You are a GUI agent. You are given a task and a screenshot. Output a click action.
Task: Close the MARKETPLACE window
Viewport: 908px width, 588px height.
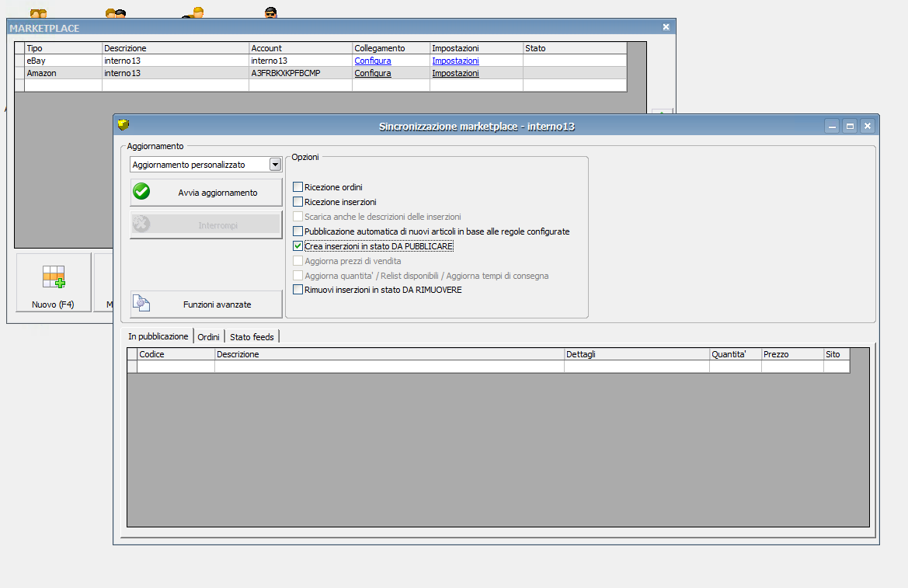click(666, 27)
